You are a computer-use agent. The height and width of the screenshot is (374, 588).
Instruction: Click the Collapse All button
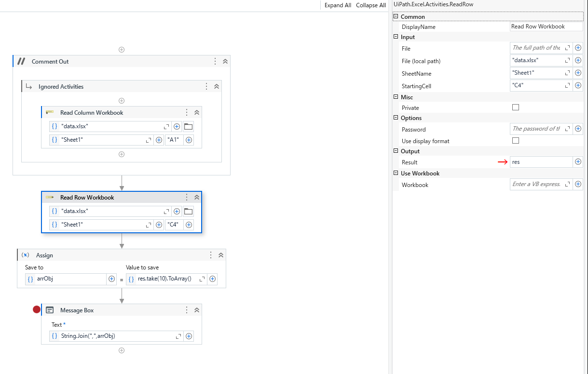[371, 5]
